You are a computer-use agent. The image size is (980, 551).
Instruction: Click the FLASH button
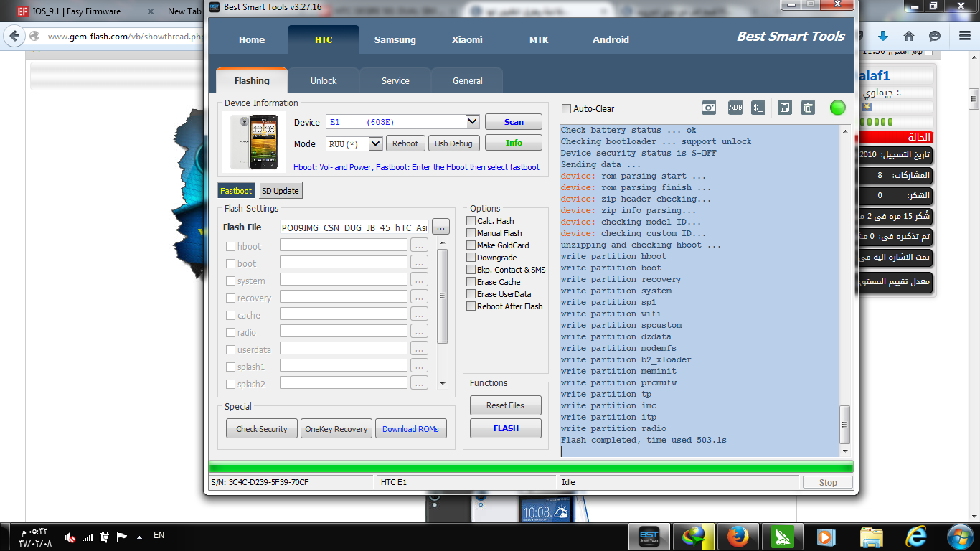click(x=506, y=428)
